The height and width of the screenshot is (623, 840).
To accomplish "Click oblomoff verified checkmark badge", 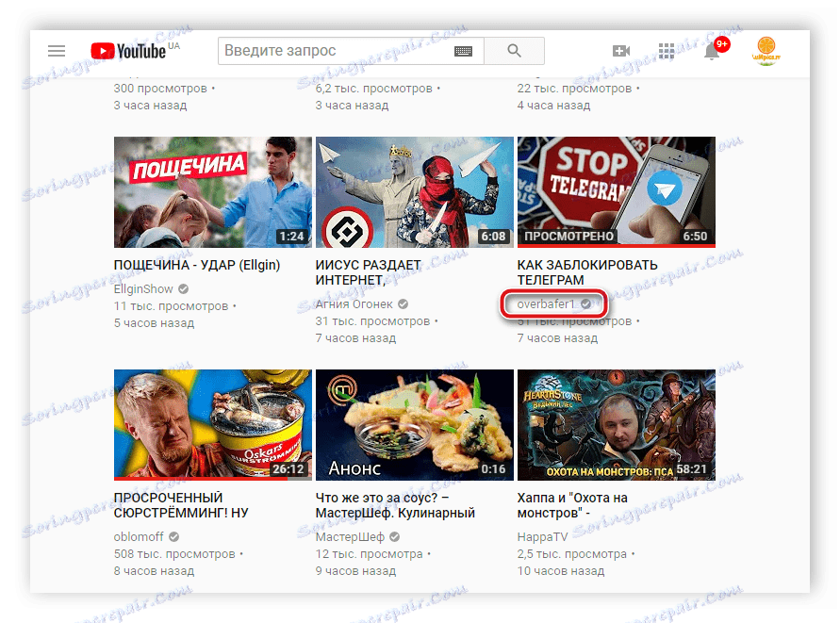I will point(174,536).
